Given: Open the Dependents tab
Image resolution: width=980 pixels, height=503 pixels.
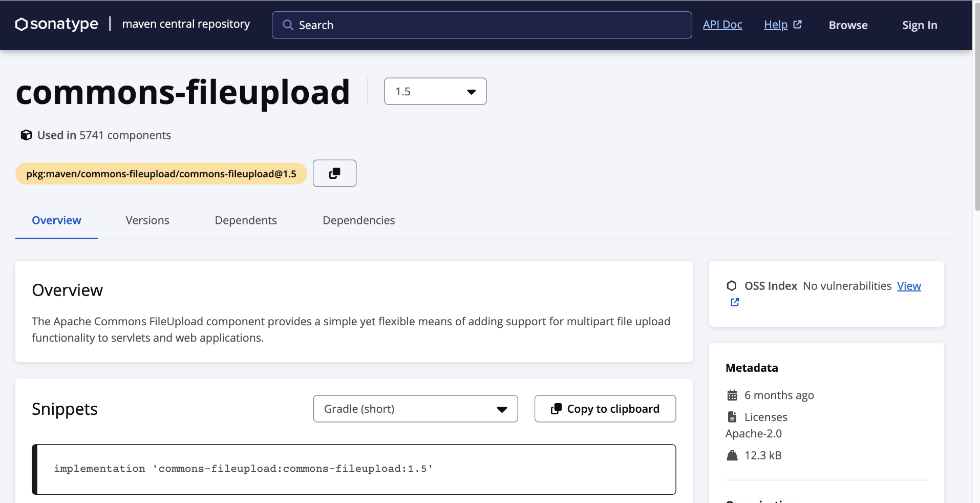Looking at the screenshot, I should (246, 220).
